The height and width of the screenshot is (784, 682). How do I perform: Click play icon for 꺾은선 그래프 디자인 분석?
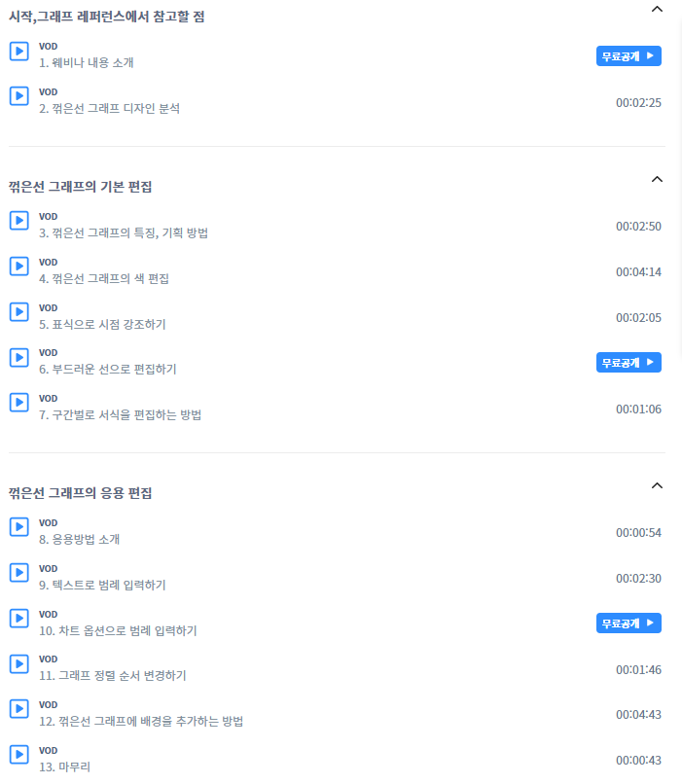pos(19,96)
